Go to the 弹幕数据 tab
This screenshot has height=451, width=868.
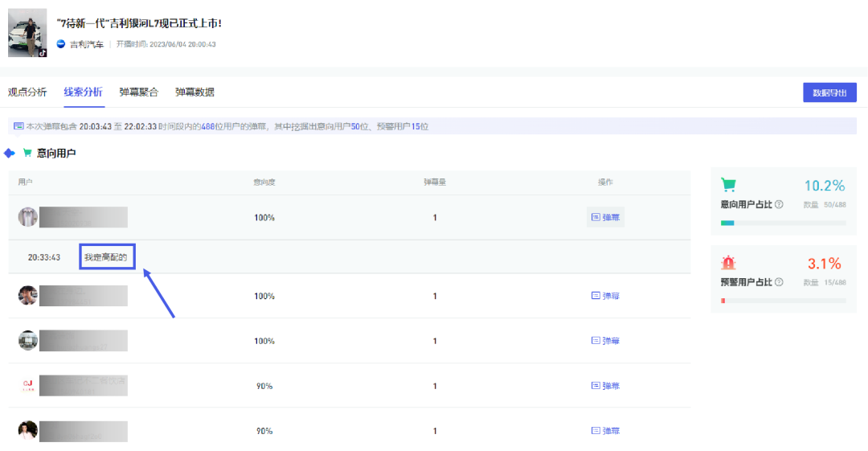[194, 92]
